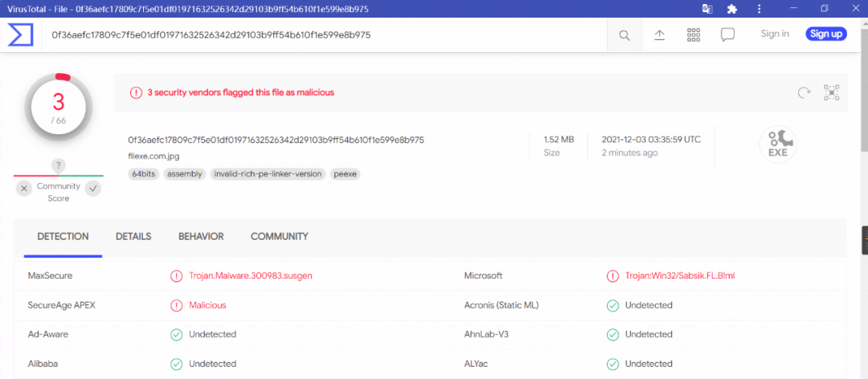Click the alert icon in flagged banner
Screen dimensions: 868x379
[136, 92]
